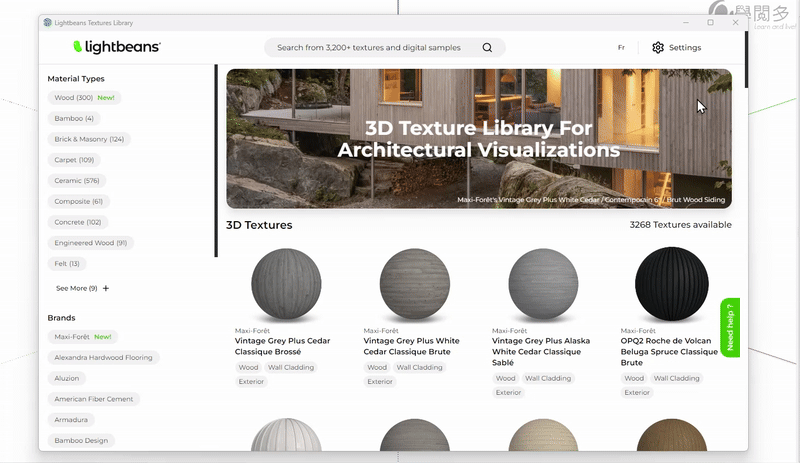800x463 pixels.
Task: Switch language with the Fr button
Action: [621, 47]
